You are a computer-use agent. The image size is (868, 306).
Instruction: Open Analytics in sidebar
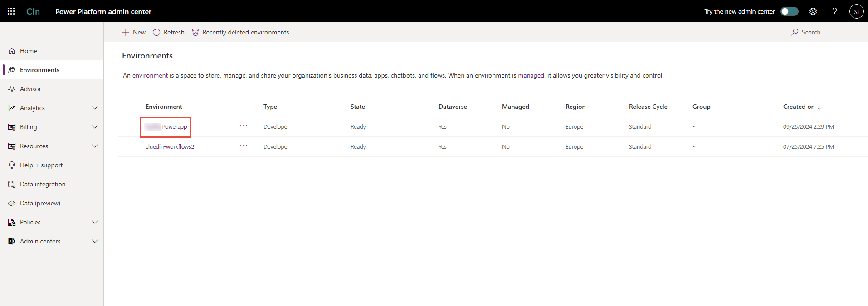pyautogui.click(x=32, y=108)
